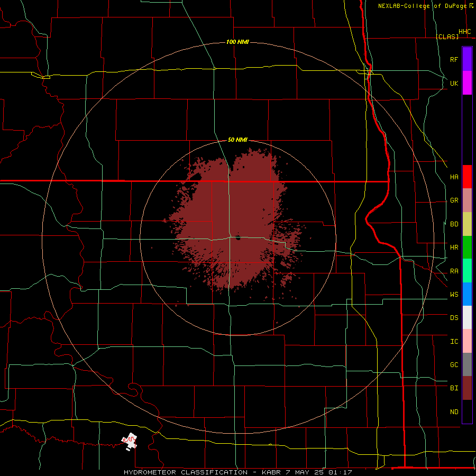The image size is (476, 476).
Task: Click the HA legend label
Action: (454, 177)
